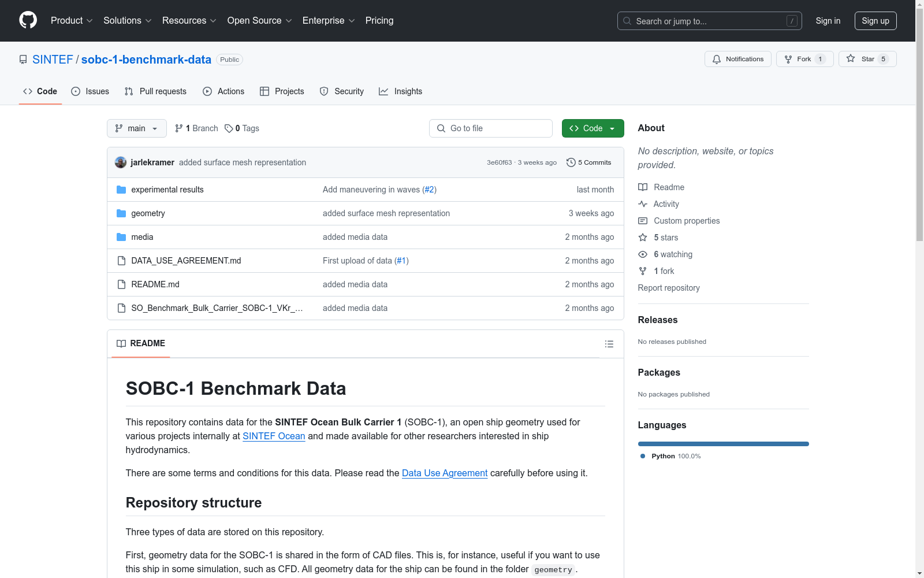924x578 pixels.
Task: Switch to the Insights tab
Action: coord(401,91)
